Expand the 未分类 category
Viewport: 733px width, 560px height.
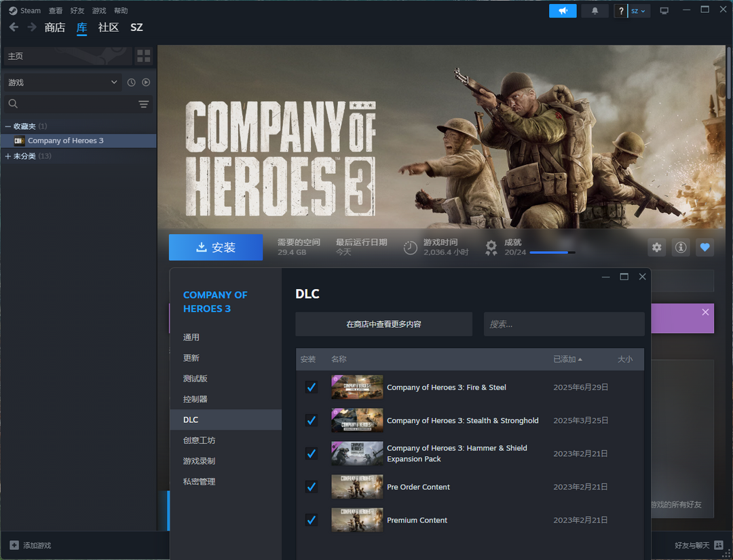[x=8, y=156]
